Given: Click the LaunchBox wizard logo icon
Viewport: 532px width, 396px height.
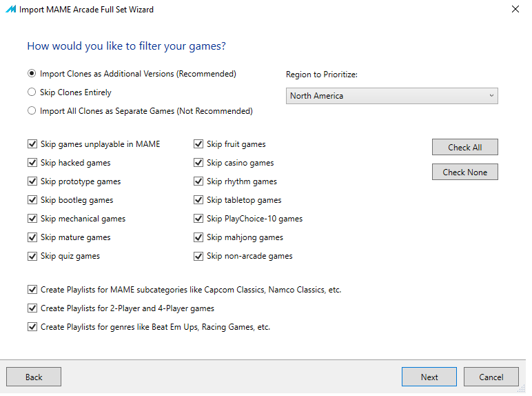Looking at the screenshot, I should (x=11, y=9).
